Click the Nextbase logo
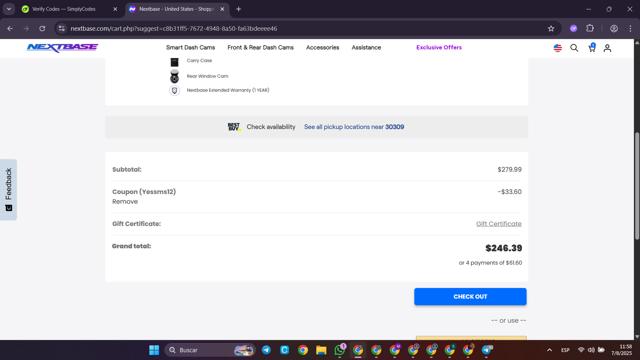 [x=62, y=47]
